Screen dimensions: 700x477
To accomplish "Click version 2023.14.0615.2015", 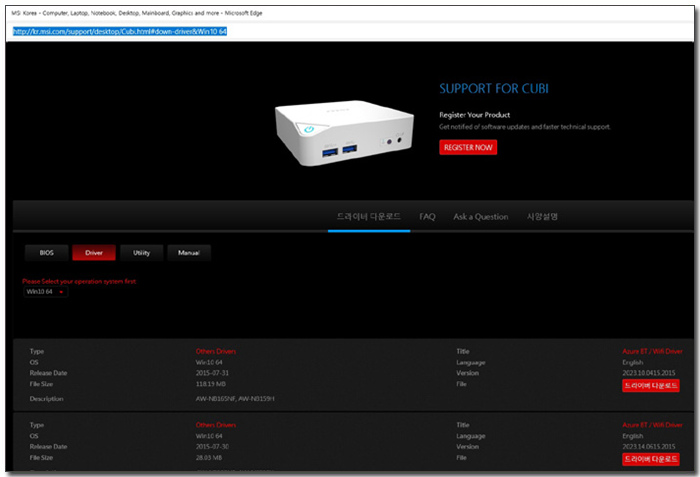I will point(649,447).
